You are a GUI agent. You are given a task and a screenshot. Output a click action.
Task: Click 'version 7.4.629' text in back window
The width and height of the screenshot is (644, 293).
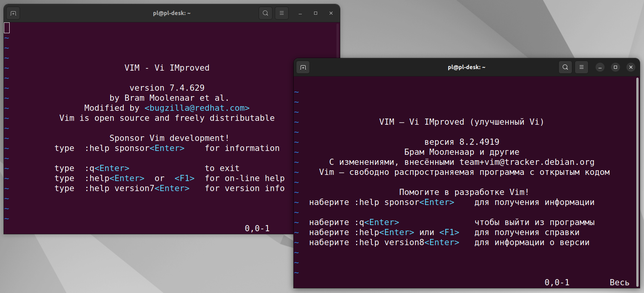click(x=167, y=88)
